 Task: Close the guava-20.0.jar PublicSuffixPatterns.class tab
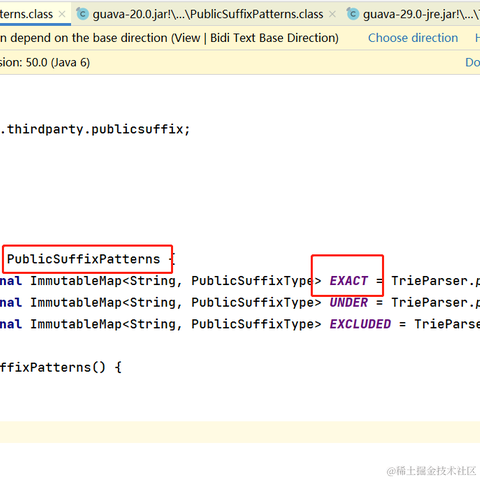[332, 14]
